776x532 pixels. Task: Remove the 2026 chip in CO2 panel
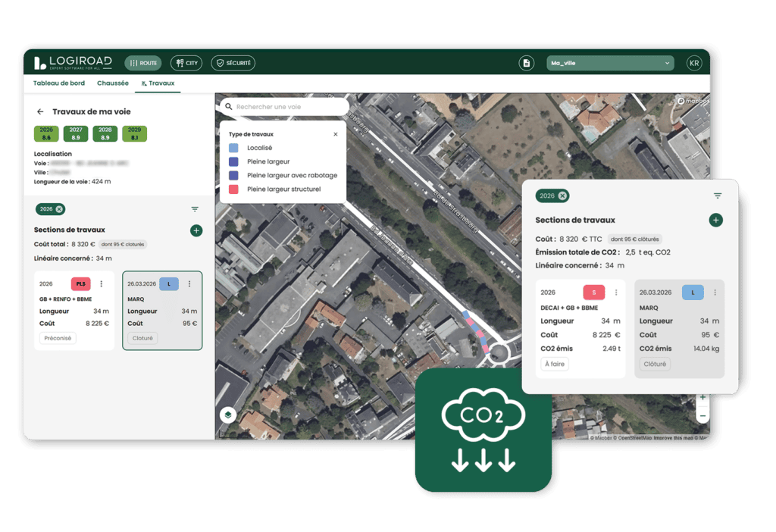(563, 196)
